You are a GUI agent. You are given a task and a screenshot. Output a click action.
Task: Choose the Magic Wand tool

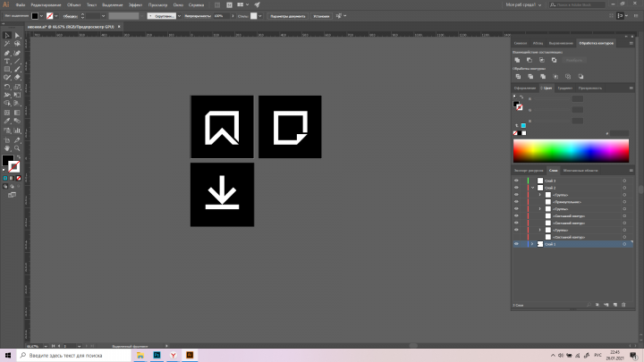pyautogui.click(x=7, y=44)
